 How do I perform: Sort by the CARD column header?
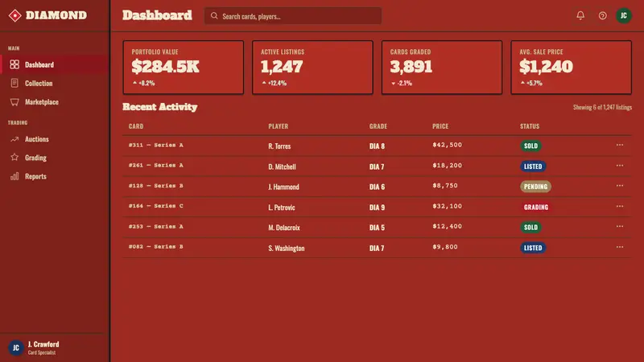(x=136, y=126)
